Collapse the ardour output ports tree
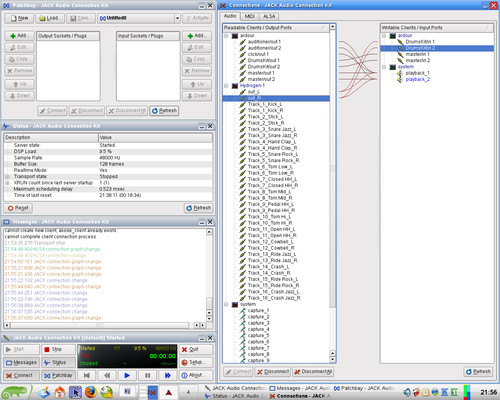 [226, 36]
